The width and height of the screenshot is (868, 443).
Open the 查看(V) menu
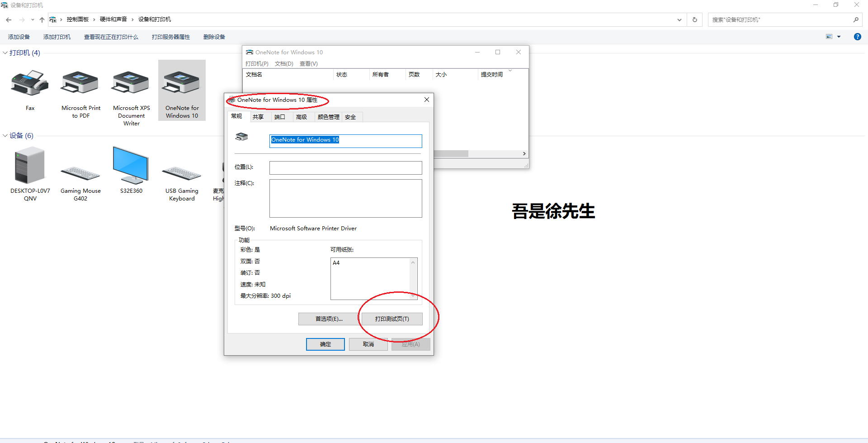(309, 64)
